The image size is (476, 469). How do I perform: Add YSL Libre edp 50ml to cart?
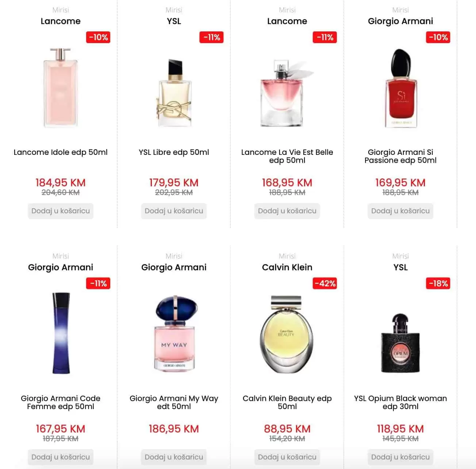174,211
